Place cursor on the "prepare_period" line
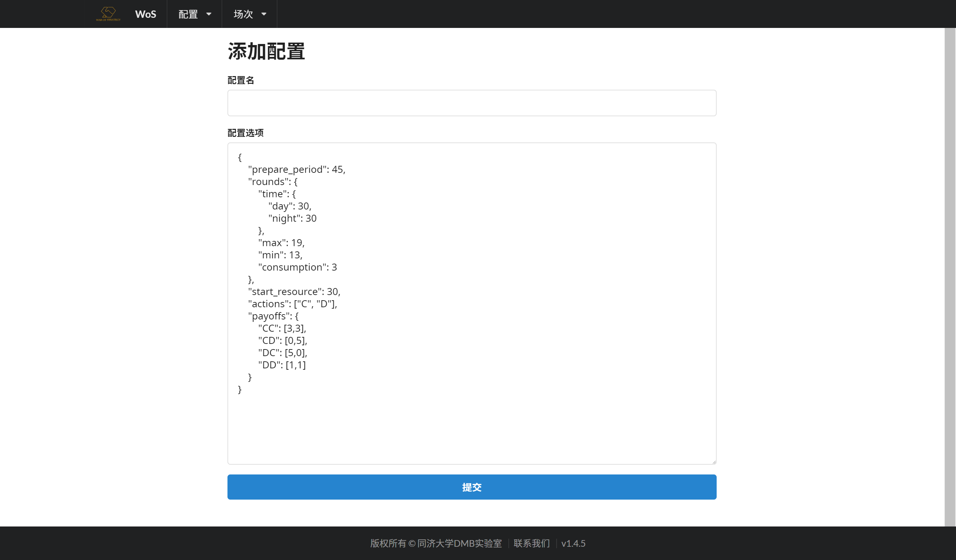The width and height of the screenshot is (956, 560). click(296, 169)
